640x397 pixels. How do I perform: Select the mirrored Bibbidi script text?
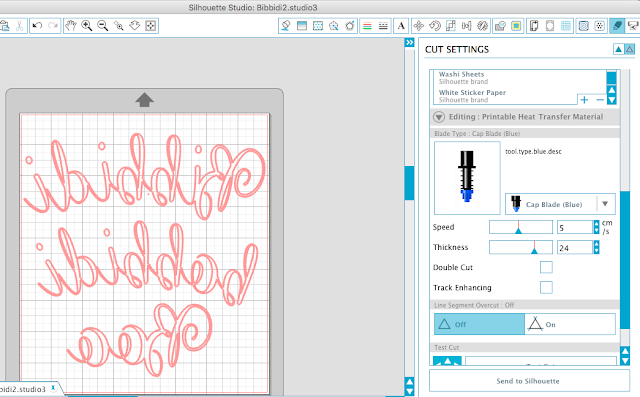(x=145, y=176)
